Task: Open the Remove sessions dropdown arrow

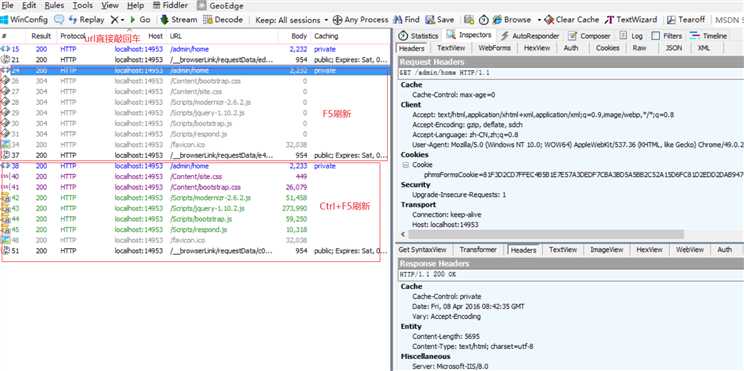Action: [122, 20]
